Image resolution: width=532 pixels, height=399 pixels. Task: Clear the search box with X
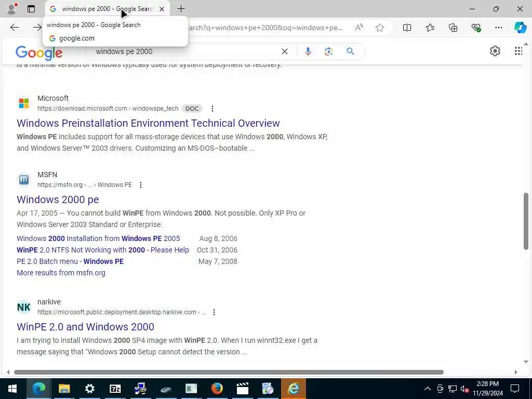(285, 51)
